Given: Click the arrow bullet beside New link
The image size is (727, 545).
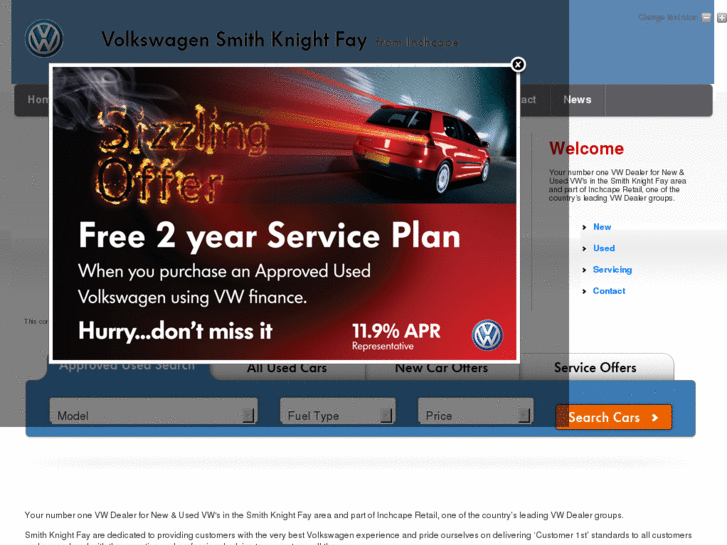Looking at the screenshot, I should [584, 227].
